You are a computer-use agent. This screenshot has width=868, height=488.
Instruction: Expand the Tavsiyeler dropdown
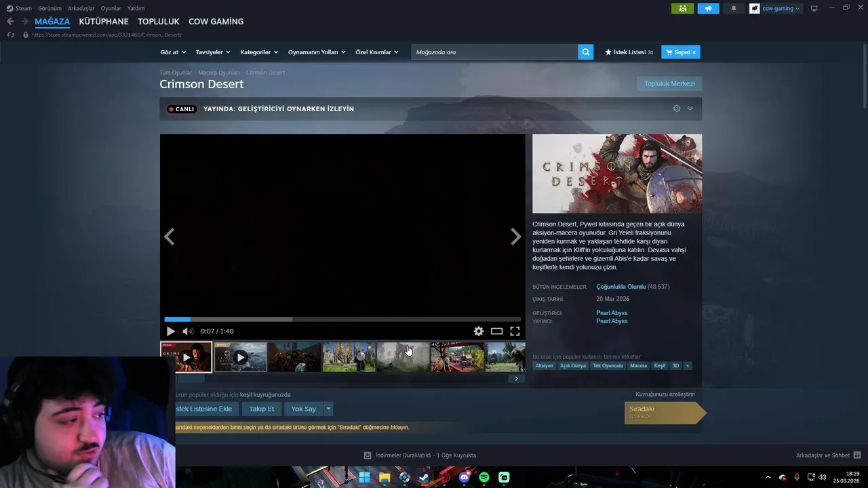[213, 52]
